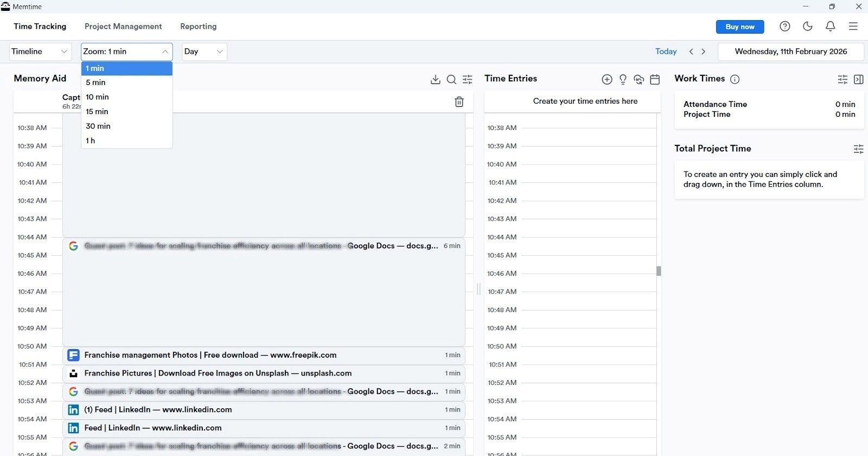This screenshot has height=456, width=868.
Task: Select 1 min zoom option
Action: click(x=127, y=68)
